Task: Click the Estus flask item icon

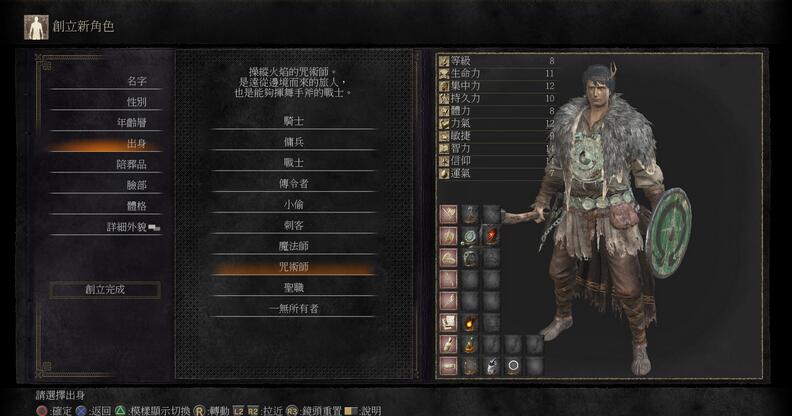Action: [470, 344]
